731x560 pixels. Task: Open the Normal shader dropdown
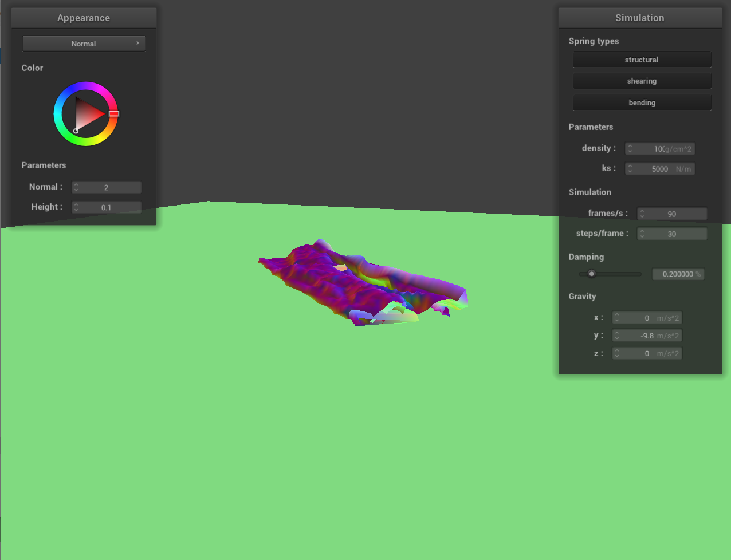pos(84,44)
